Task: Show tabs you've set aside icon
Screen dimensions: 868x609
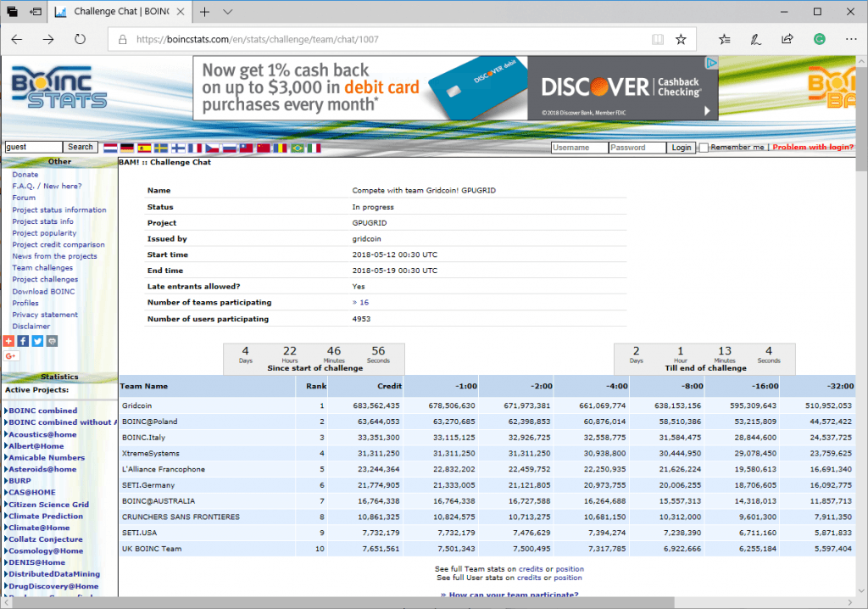Action: 12,12
